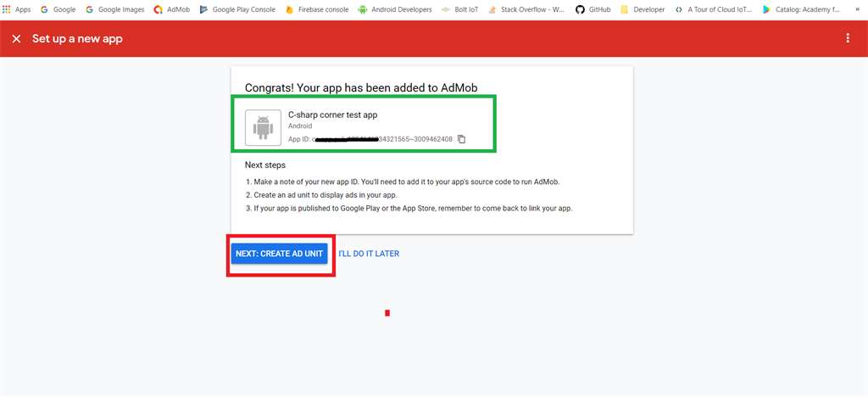Screen dimensions: 868x397
Task: Expand the hidden bookmarks overflow chevron
Action: 858,9
